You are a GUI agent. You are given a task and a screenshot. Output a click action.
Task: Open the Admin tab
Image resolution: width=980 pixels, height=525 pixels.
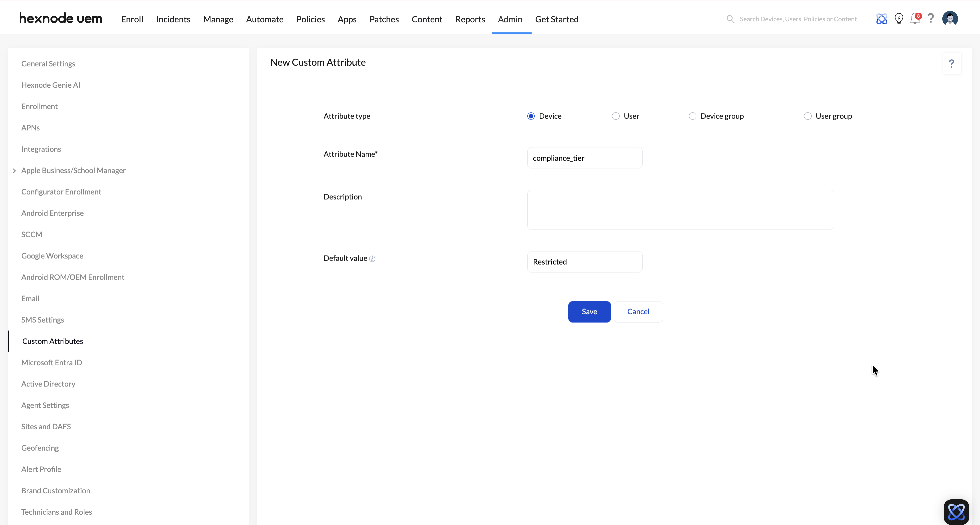510,19
